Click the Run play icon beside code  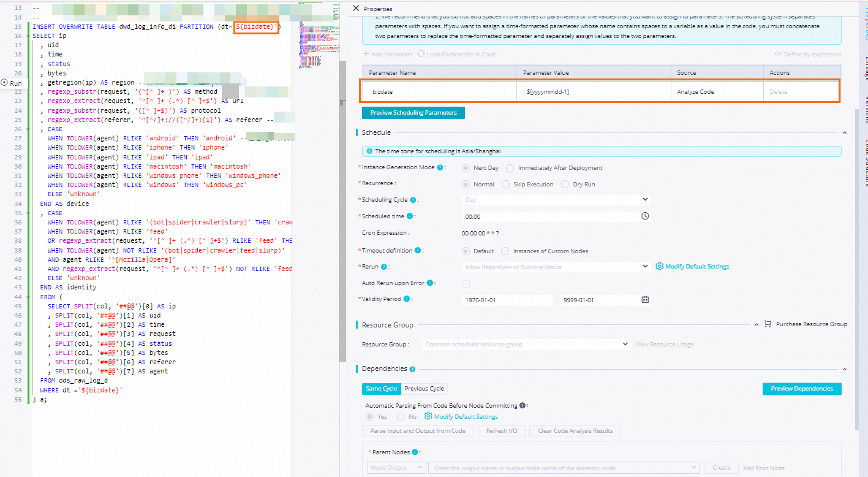(4, 83)
